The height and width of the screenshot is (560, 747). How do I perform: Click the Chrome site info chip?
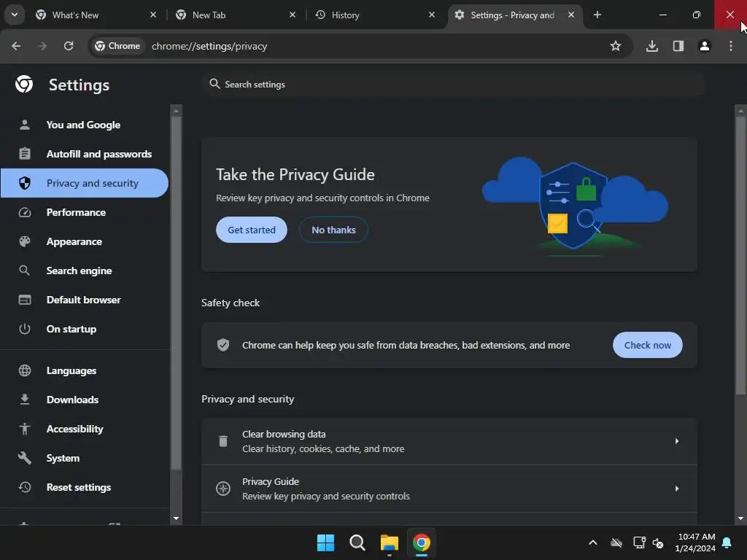click(x=117, y=46)
